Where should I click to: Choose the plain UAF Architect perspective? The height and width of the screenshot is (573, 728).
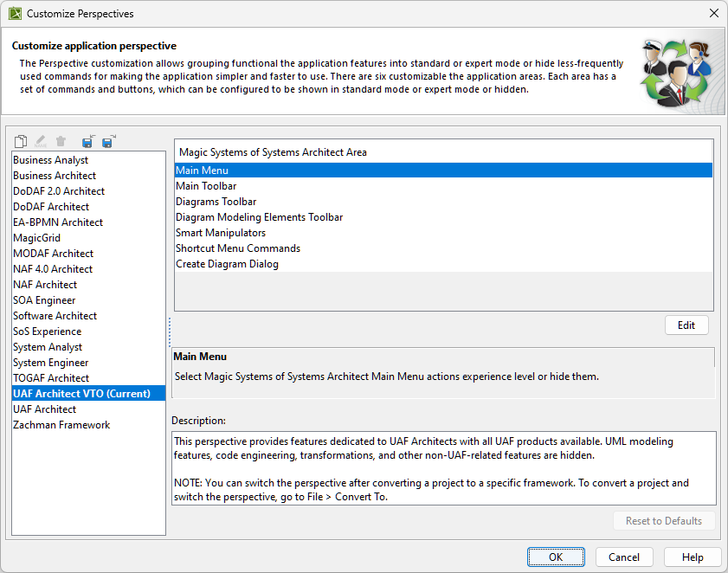(x=88, y=409)
